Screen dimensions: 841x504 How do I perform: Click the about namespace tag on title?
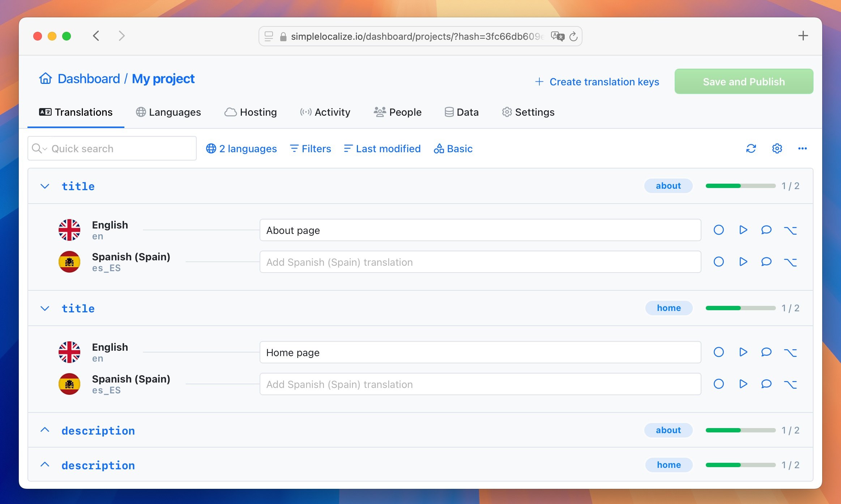pyautogui.click(x=668, y=186)
